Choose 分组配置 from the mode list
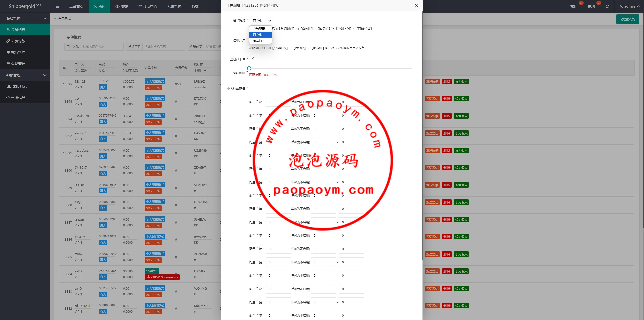Screen dimensions: 644x320 261,29
